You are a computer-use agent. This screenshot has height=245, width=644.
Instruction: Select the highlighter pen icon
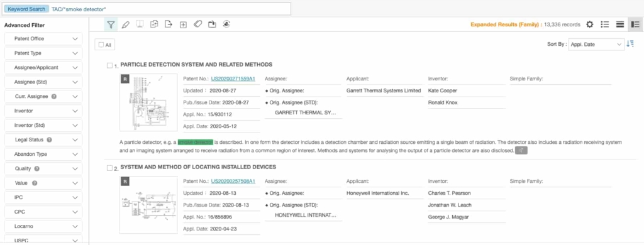(x=126, y=24)
